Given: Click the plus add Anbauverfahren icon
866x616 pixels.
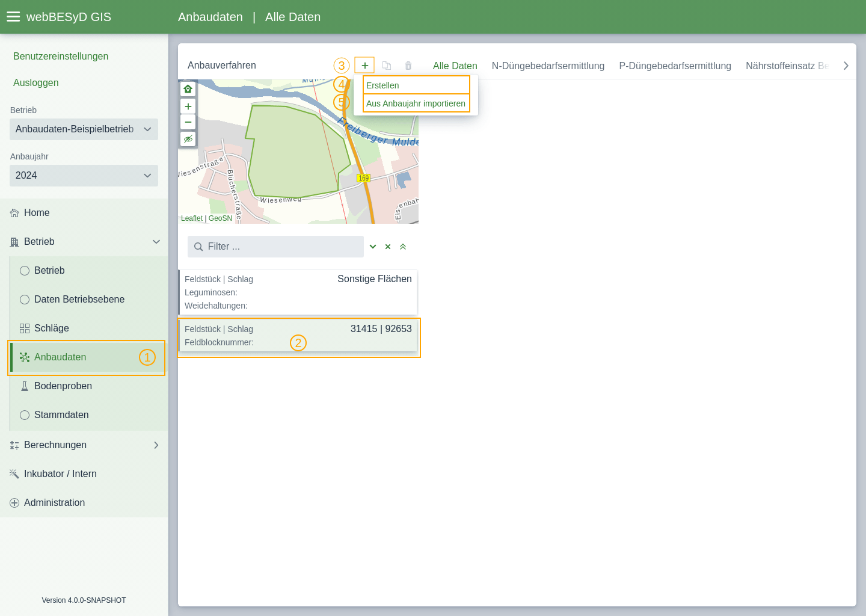Looking at the screenshot, I should point(364,66).
